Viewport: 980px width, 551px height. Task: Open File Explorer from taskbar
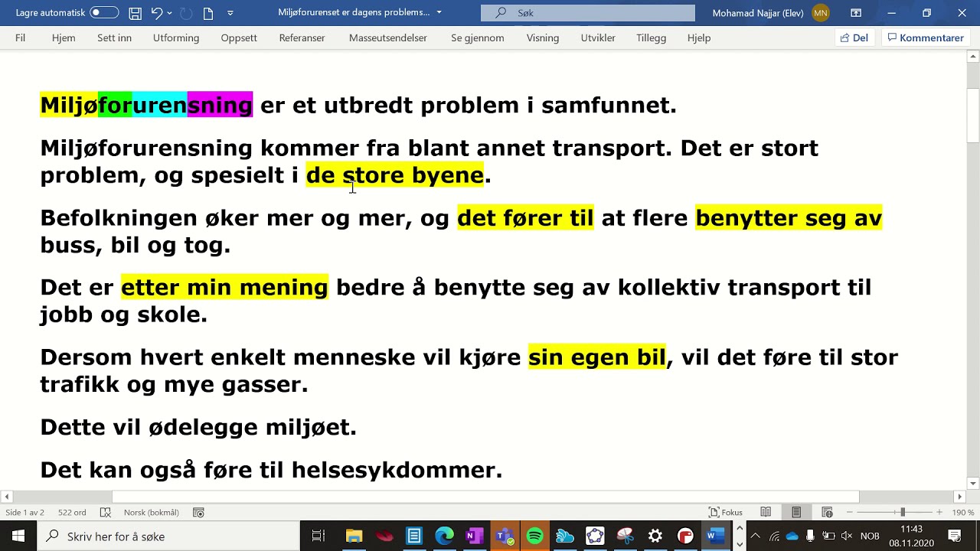click(x=354, y=536)
